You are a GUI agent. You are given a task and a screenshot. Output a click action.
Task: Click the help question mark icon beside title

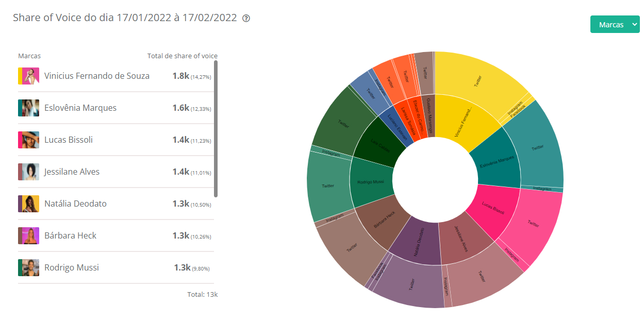coord(246,19)
